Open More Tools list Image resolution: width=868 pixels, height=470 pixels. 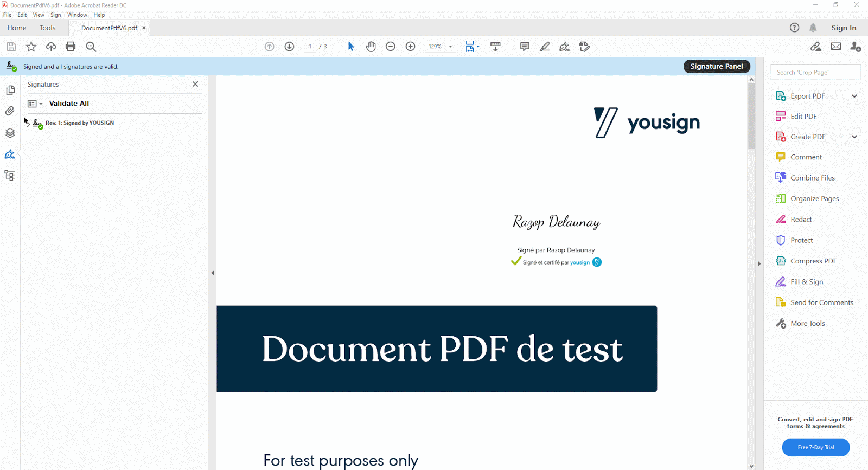pyautogui.click(x=800, y=323)
